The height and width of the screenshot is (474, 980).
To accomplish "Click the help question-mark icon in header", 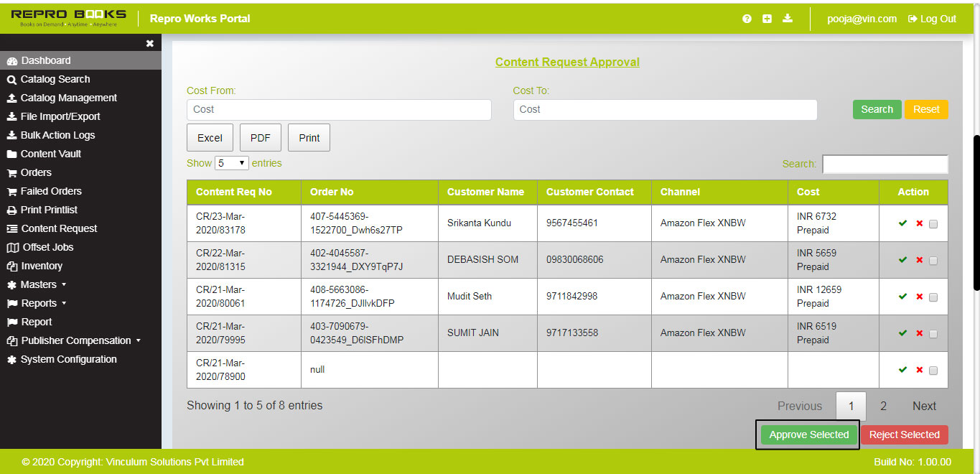I will pyautogui.click(x=746, y=19).
